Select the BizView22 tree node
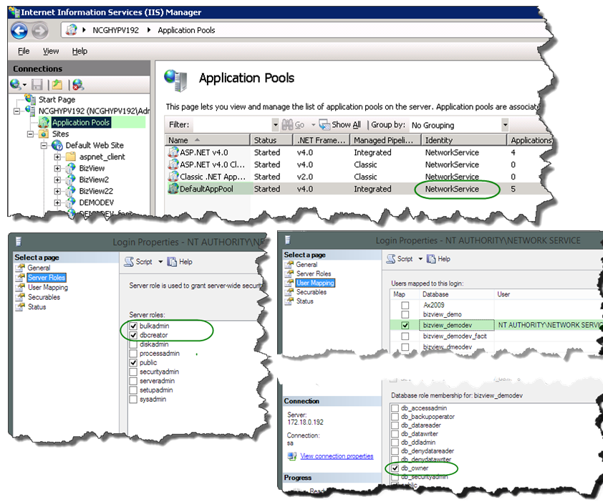This screenshot has height=501, width=603. pos(96,191)
